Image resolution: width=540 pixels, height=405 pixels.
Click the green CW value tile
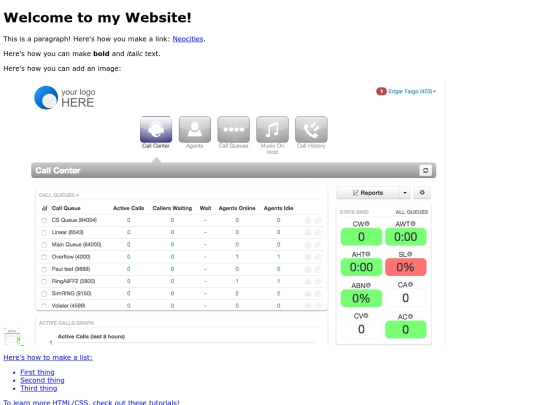(x=361, y=237)
